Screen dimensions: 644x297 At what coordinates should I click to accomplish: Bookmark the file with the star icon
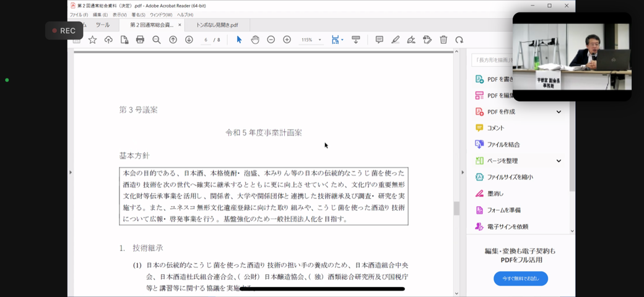(x=92, y=40)
